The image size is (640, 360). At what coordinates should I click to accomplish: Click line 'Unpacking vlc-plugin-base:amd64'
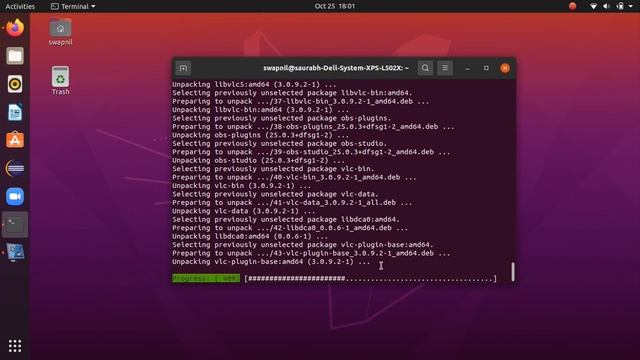pos(271,262)
